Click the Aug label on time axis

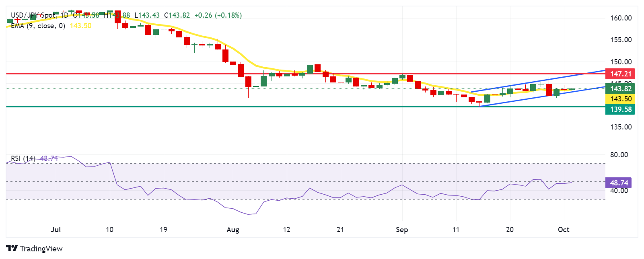point(233,230)
